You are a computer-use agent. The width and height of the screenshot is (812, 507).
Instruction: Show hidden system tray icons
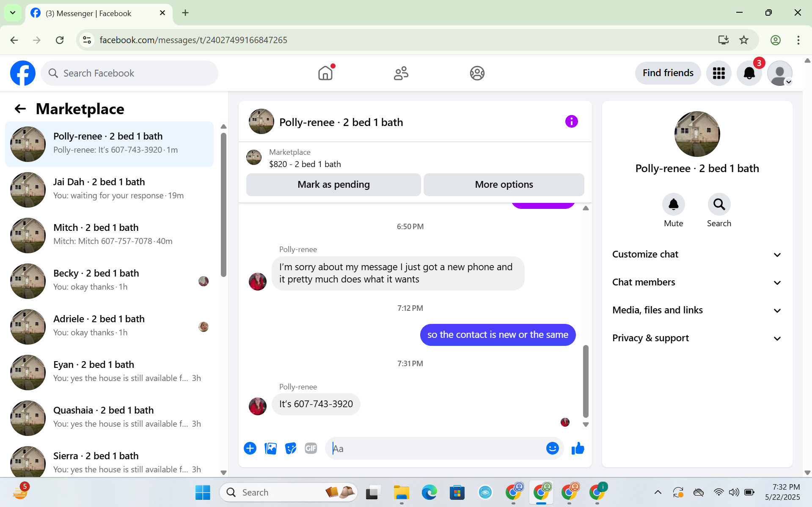(658, 492)
